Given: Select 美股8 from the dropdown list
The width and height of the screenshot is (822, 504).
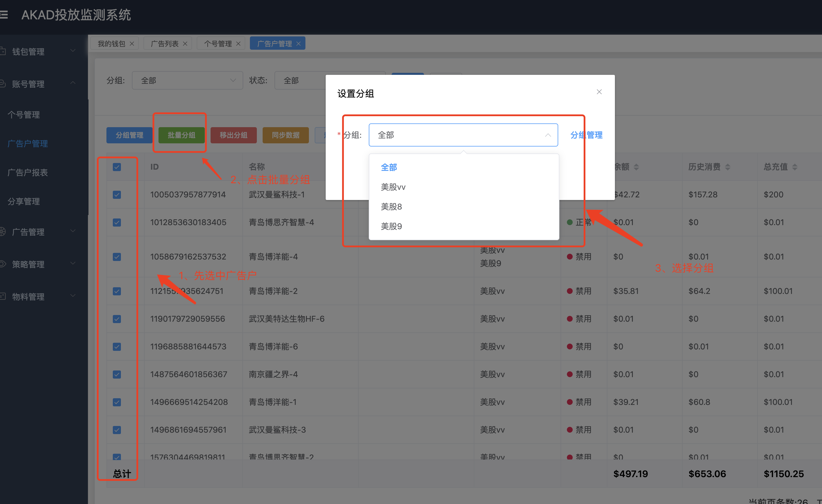Looking at the screenshot, I should [391, 207].
